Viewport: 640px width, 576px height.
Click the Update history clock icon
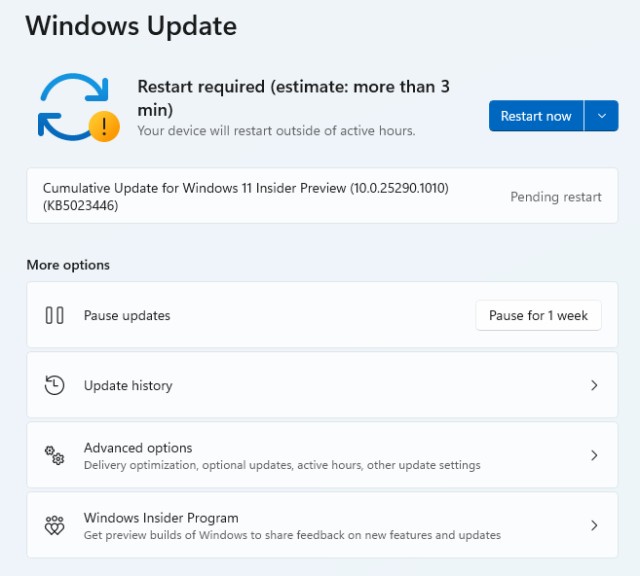(x=55, y=385)
